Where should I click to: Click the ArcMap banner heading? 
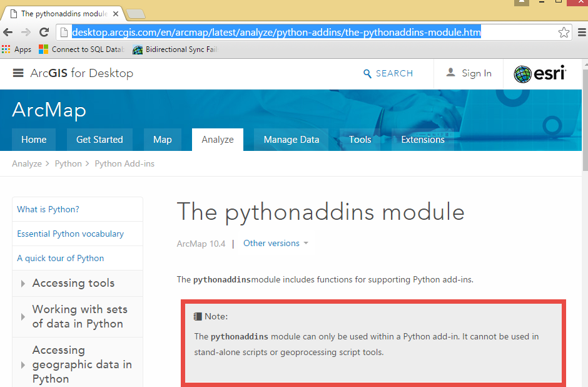49,110
